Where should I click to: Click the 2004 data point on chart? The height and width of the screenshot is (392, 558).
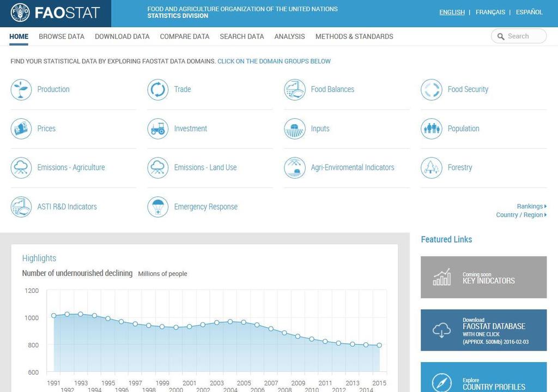click(231, 322)
